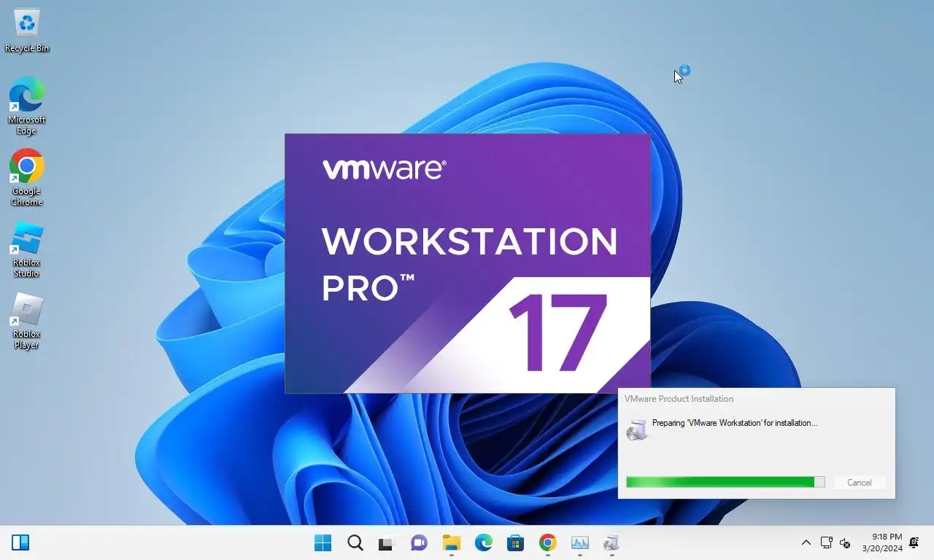
Task: Launch Microsoft Edge from the taskbar
Action: [x=483, y=542]
